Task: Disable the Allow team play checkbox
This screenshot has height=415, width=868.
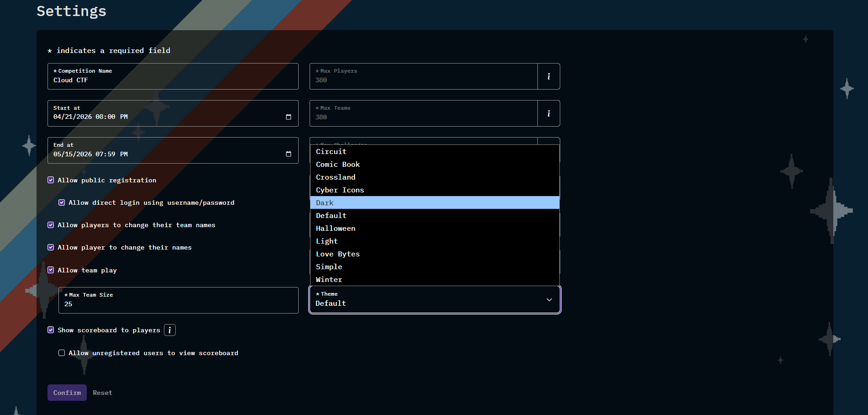Action: click(51, 270)
